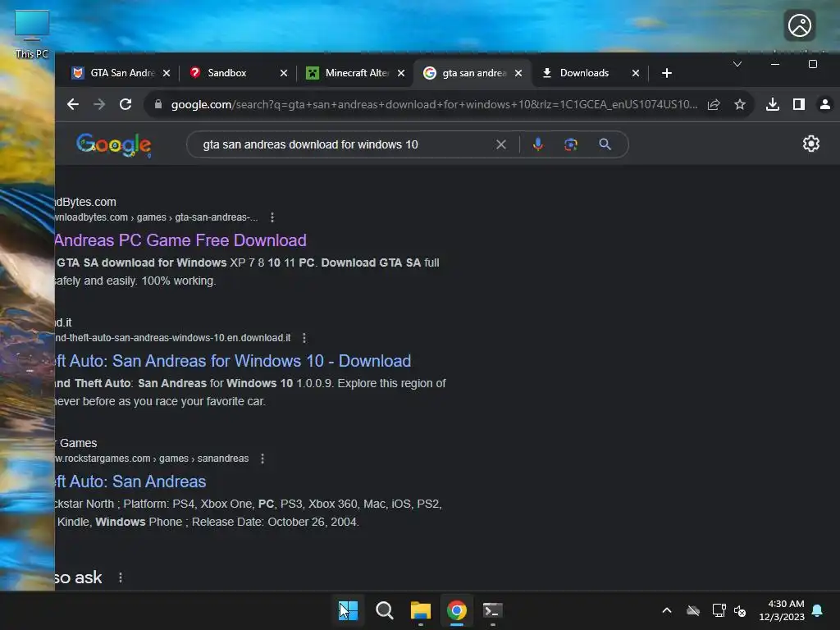Open Rockstar's Auto: San Andreas result link
The height and width of the screenshot is (630, 840).
[130, 481]
